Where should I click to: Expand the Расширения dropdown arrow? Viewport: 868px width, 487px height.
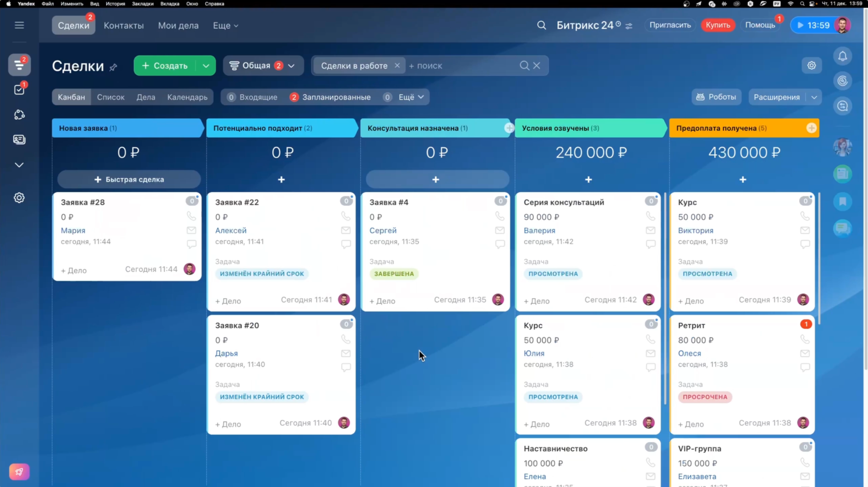pyautogui.click(x=814, y=97)
